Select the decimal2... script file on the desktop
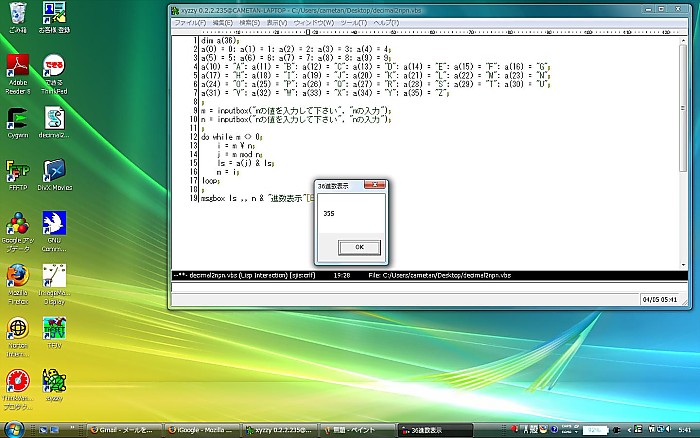This screenshot has height=438, width=700. 54,123
